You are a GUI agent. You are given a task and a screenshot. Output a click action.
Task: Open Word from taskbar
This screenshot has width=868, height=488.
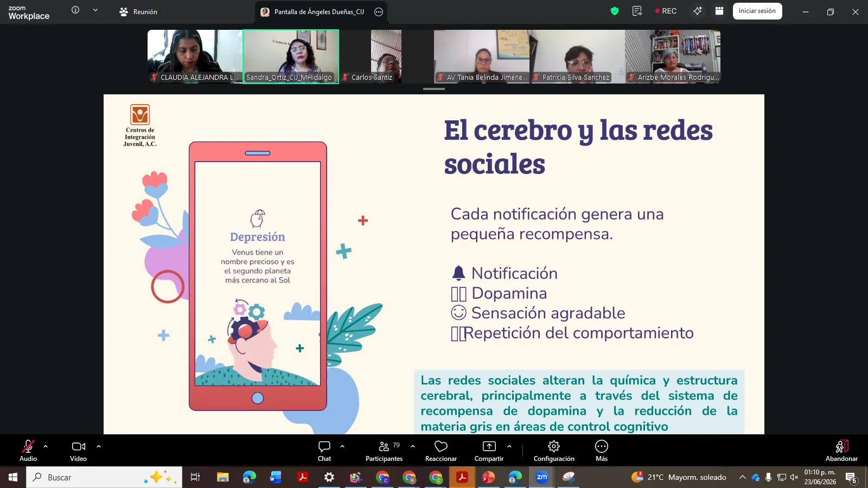pos(276,477)
